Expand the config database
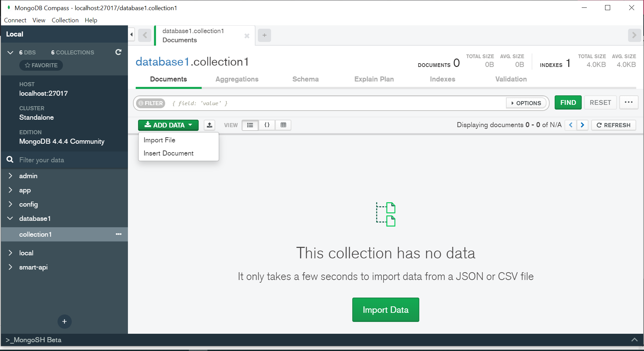Screen dimensions: 644x351 click(x=10, y=204)
